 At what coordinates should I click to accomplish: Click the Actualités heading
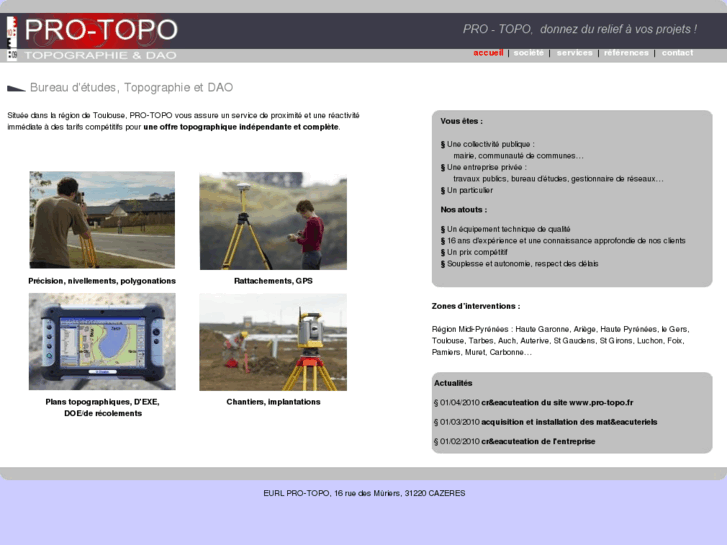pos(453,383)
